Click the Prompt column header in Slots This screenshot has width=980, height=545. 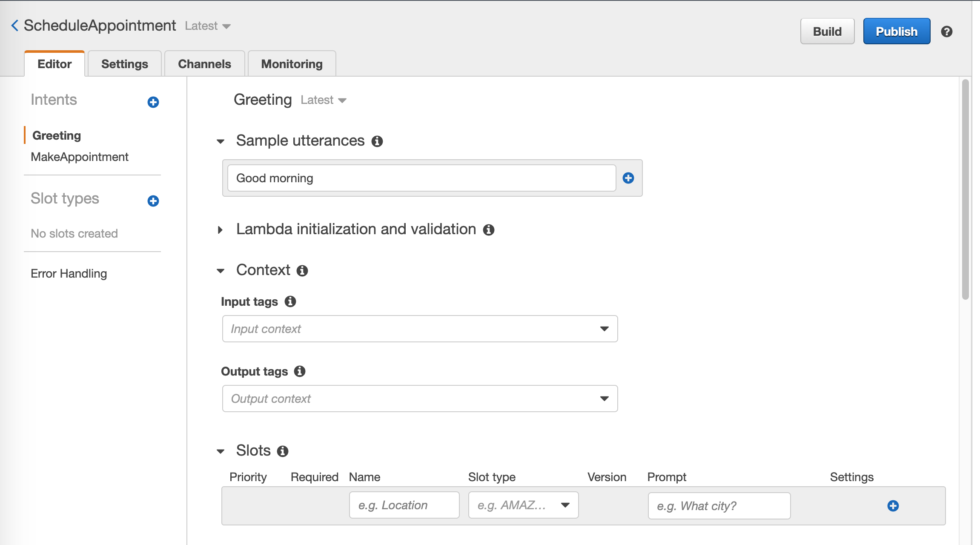tap(667, 477)
